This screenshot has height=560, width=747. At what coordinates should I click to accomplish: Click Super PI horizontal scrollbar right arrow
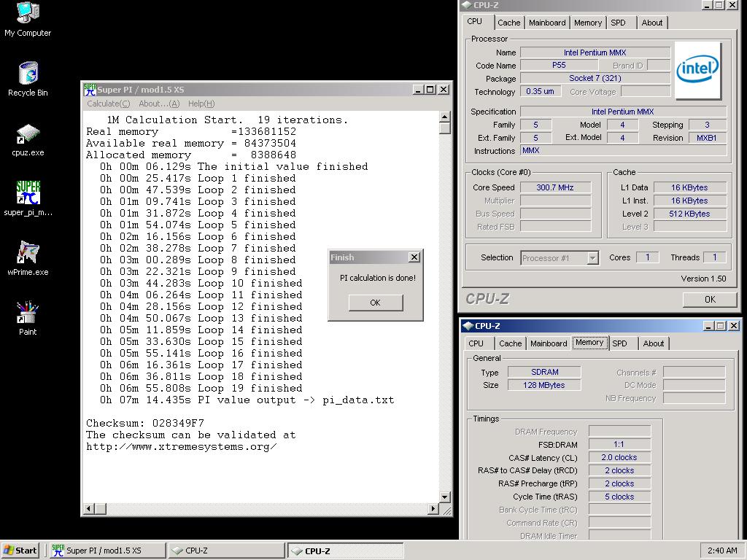pos(433,508)
